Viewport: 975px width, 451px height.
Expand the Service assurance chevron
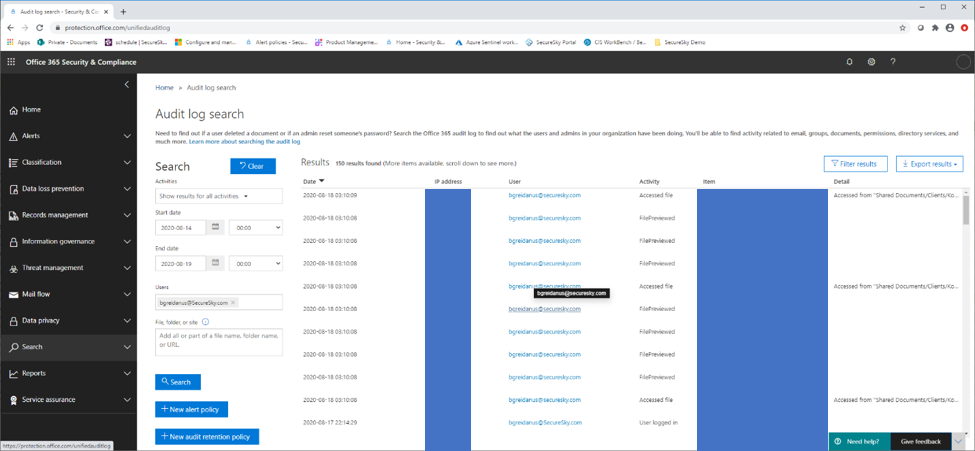point(127,399)
